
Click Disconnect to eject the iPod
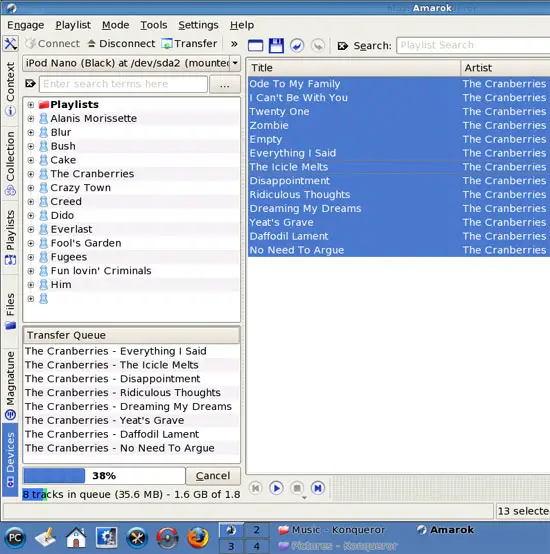(x=121, y=44)
